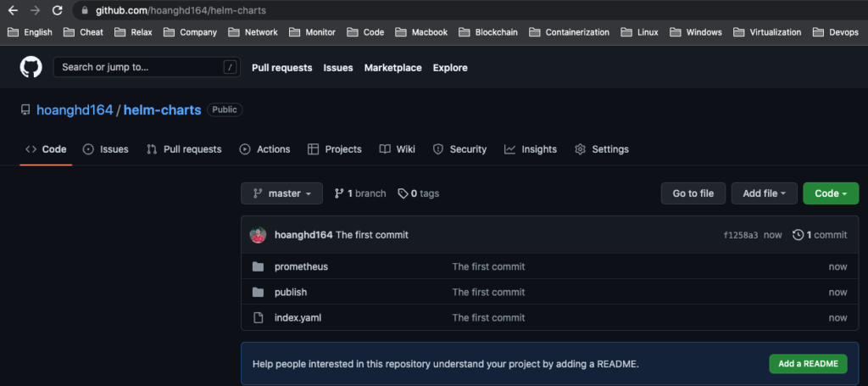
Task: Open the hoanghd164 owner link in title
Action: (x=75, y=109)
